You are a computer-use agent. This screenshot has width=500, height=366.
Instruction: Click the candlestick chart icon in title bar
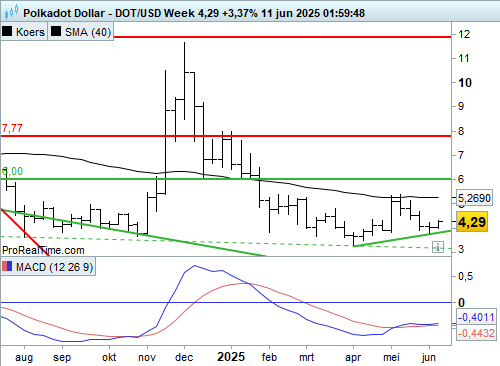(x=11, y=13)
